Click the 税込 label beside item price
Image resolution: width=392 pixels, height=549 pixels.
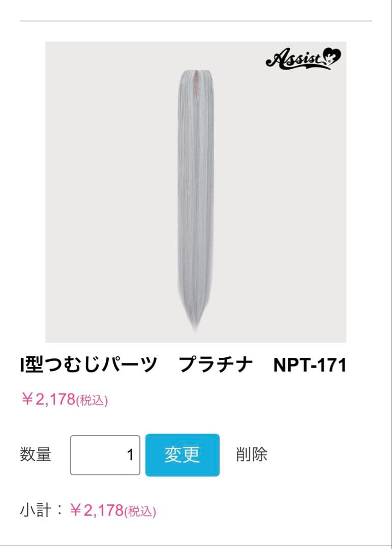pyautogui.click(x=92, y=400)
